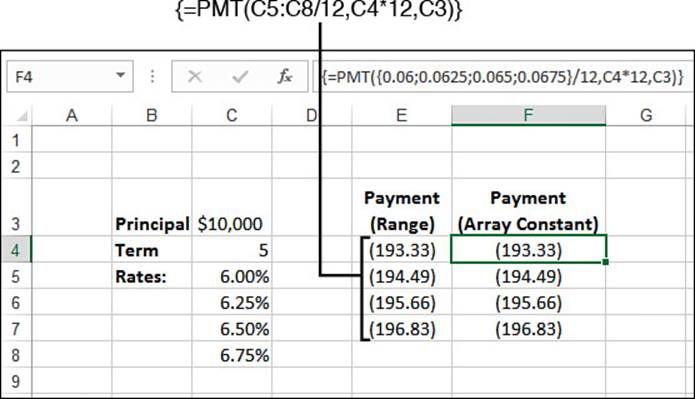Screen dimensions: 695x399
Task: Click into the formula bar array formula
Action: pyautogui.click(x=503, y=77)
